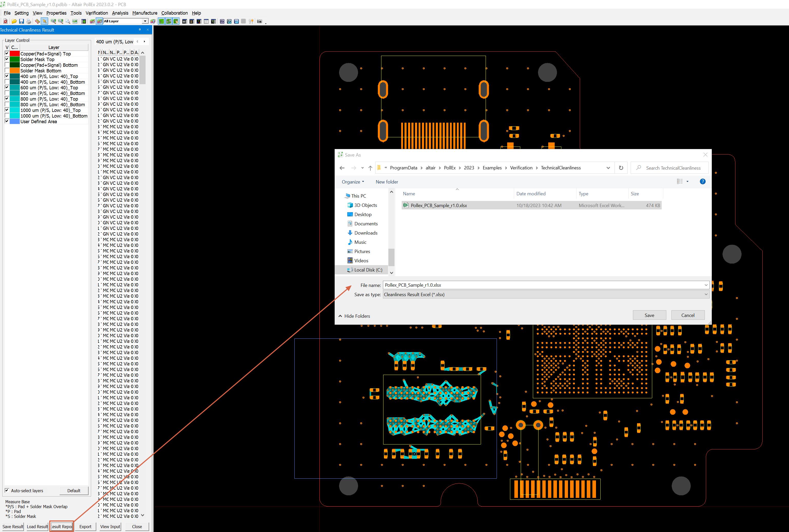This screenshot has width=789, height=532.
Task: Click the User Defined Area color swatch
Action: (x=15, y=121)
